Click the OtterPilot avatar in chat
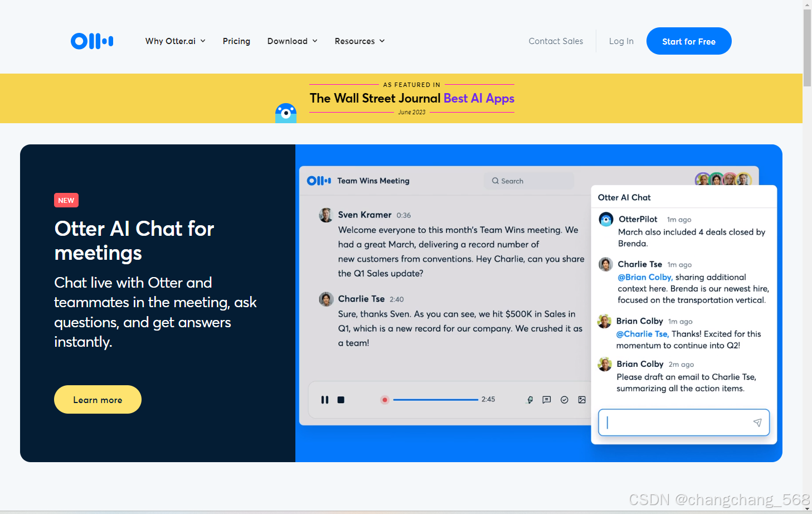 [606, 220]
